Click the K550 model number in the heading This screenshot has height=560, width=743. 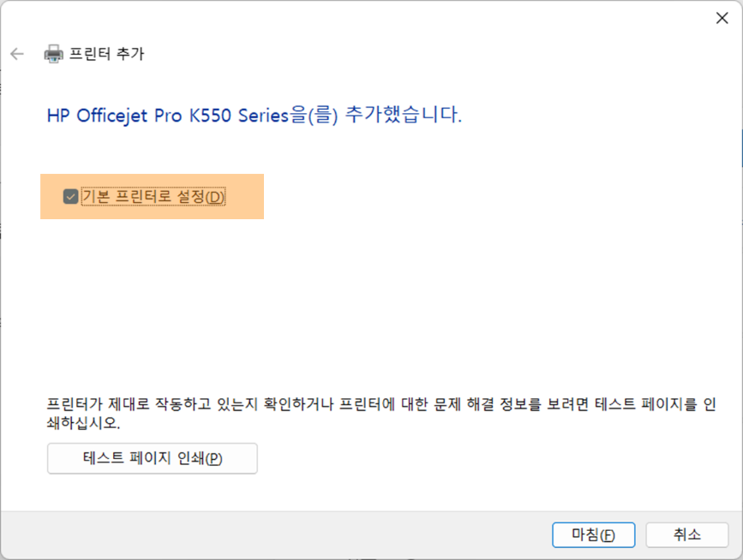[211, 116]
